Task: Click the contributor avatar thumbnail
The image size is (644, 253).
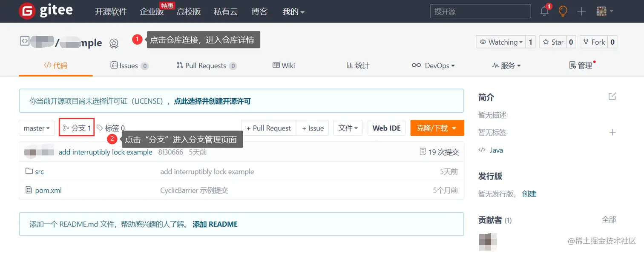Action: pyautogui.click(x=488, y=242)
